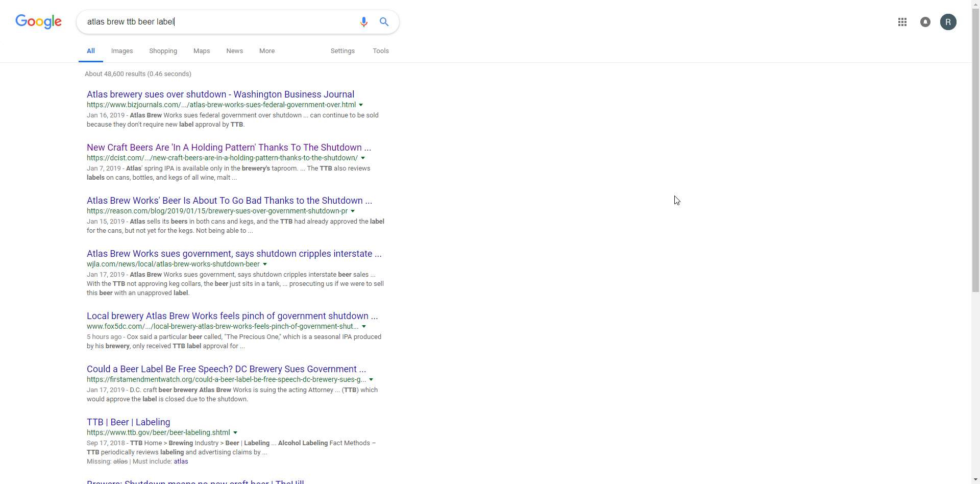Expand dropdown arrow next to bizjournals URL
This screenshot has width=980, height=484.
tap(361, 105)
